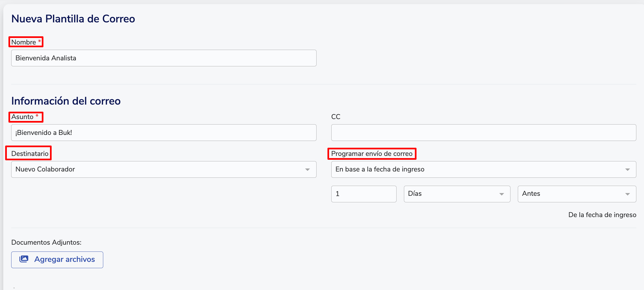Click the 'De la fecha de ingreso' text

(x=602, y=215)
